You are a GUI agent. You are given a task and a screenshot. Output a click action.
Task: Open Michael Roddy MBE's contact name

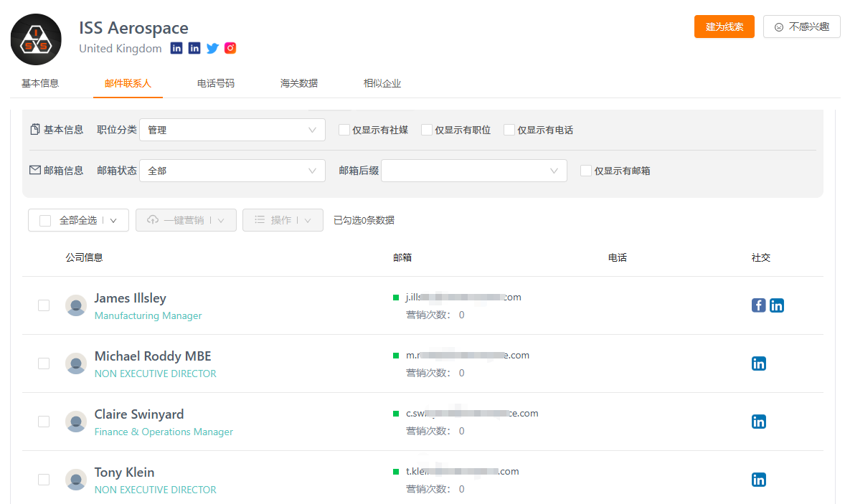pos(153,356)
